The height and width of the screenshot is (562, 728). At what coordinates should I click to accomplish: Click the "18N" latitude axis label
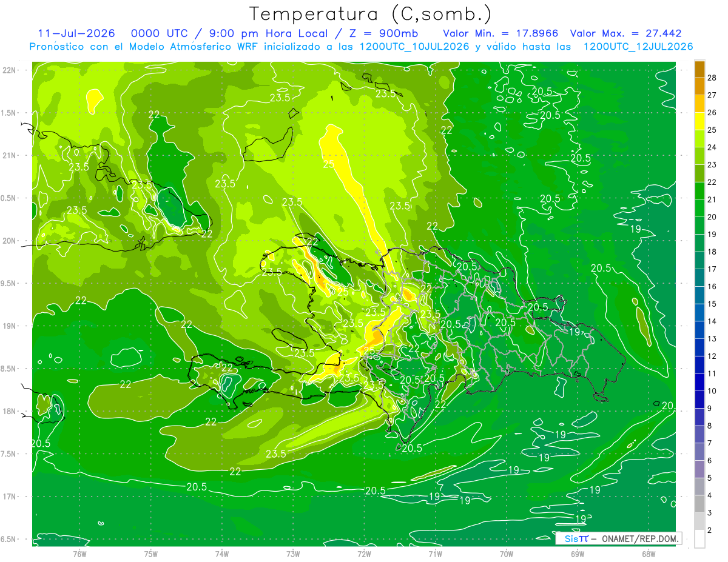click(x=9, y=411)
